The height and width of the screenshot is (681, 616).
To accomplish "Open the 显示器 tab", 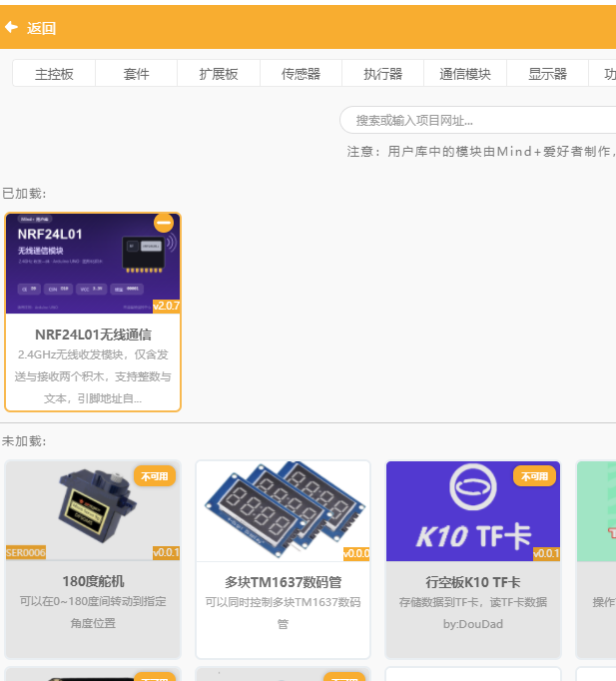I will coord(547,74).
